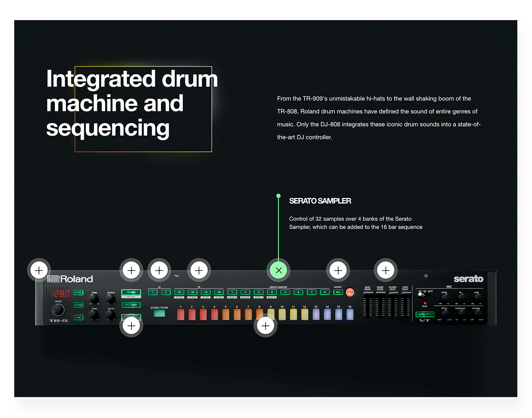Open the plus hotspot above the ACCENT button
The image size is (532, 418).
[x=338, y=270]
